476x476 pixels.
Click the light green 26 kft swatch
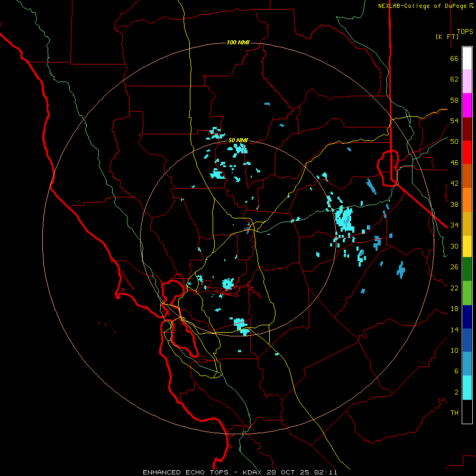[x=467, y=293]
